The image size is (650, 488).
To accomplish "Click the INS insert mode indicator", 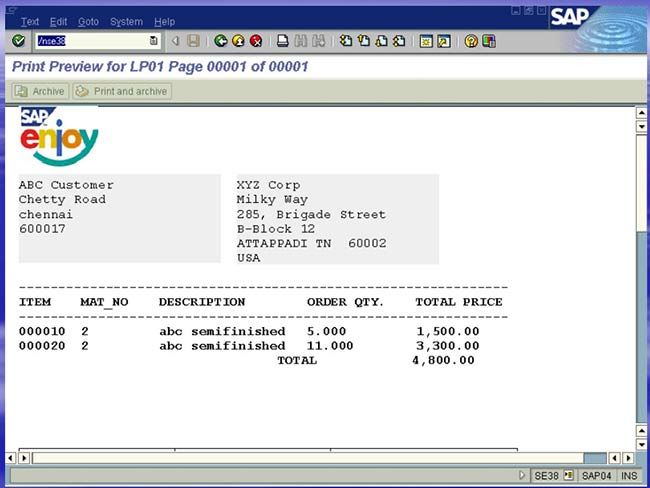I will coord(629,476).
